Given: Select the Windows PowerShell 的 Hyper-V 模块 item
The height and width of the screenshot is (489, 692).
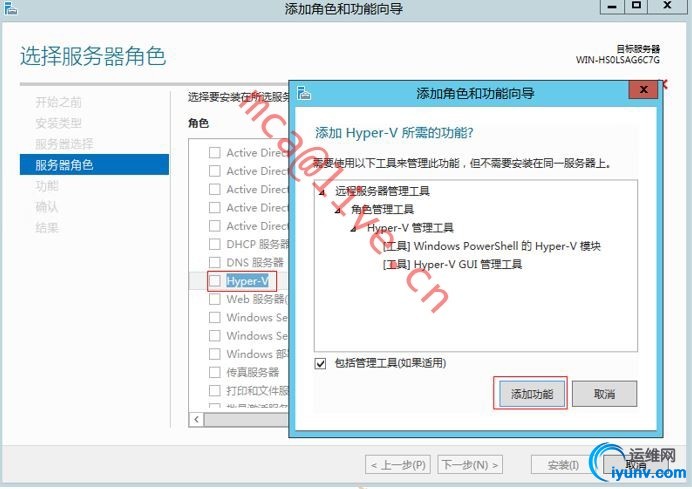Looking at the screenshot, I should pos(492,246).
